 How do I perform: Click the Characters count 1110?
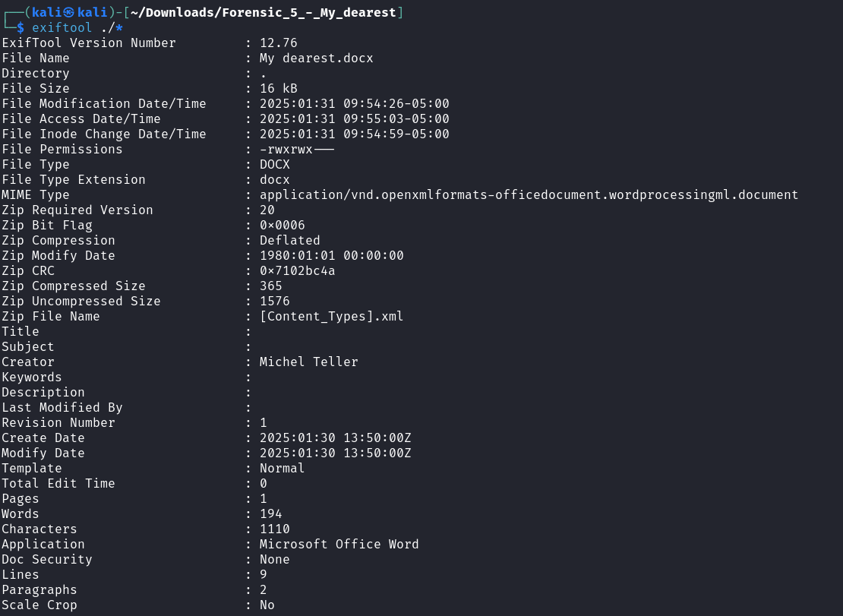tap(275, 529)
